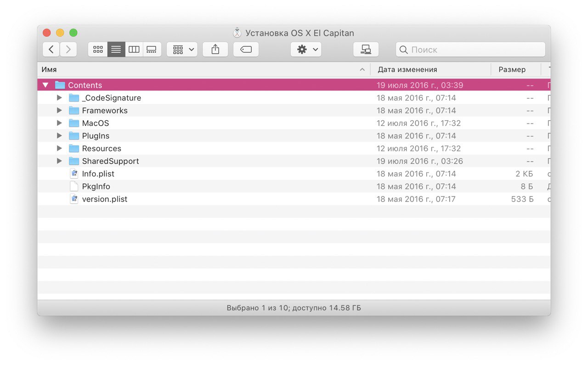This screenshot has height=365, width=588.
Task: Click the Resources folder icon
Action: coord(74,148)
